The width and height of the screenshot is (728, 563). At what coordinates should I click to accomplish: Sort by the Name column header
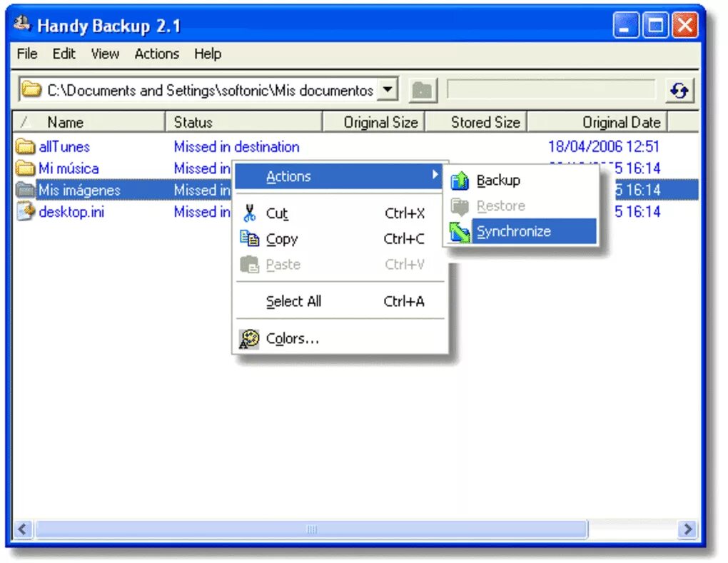coord(89,122)
